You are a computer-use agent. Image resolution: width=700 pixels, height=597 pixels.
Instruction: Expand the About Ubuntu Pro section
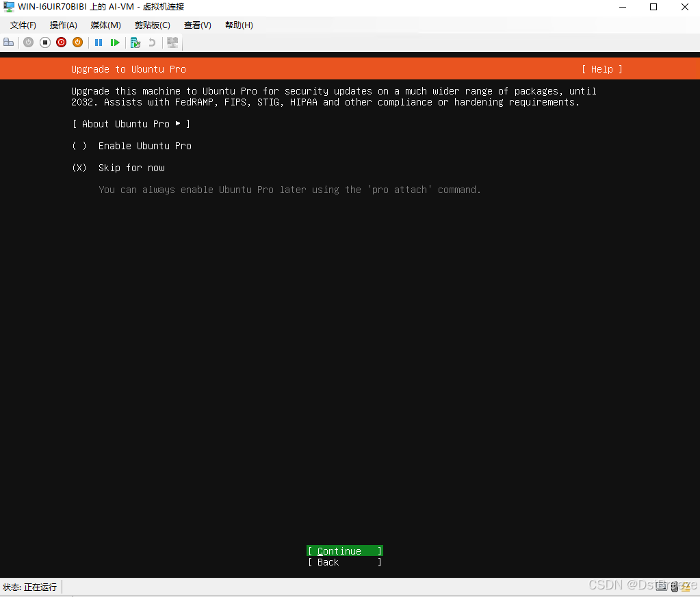pos(131,124)
